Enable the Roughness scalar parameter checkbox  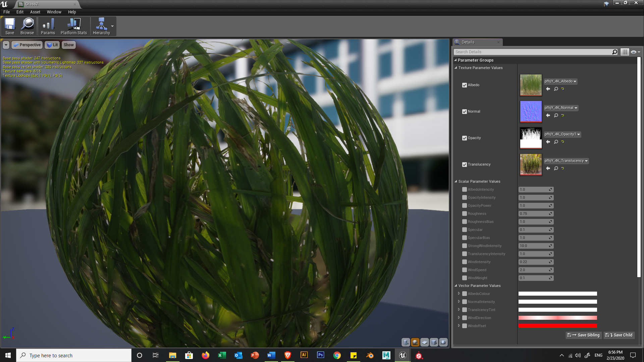pyautogui.click(x=465, y=214)
